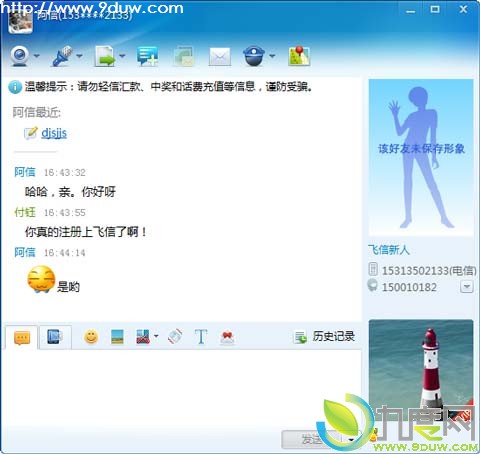Open font settings with T icon
The image size is (480, 454).
coord(201,337)
